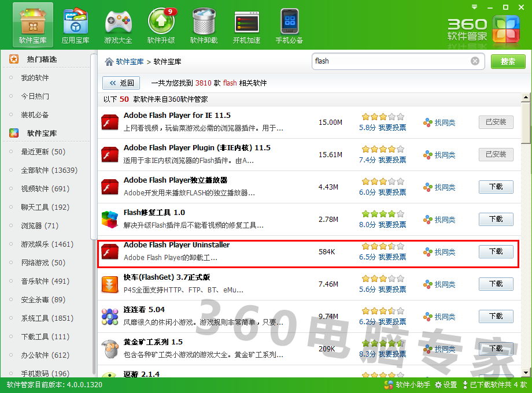Download 连连看 5.04
Image resolution: width=532 pixels, height=393 pixels.
click(496, 316)
